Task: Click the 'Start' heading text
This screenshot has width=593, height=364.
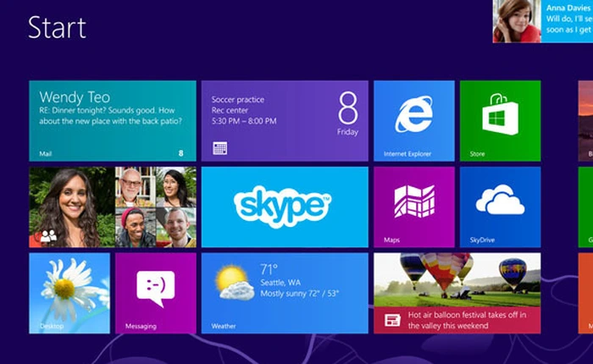Action: 57,27
